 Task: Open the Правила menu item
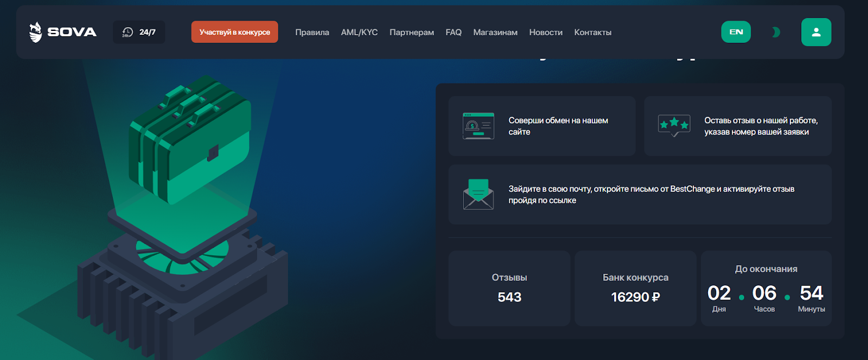coord(312,33)
